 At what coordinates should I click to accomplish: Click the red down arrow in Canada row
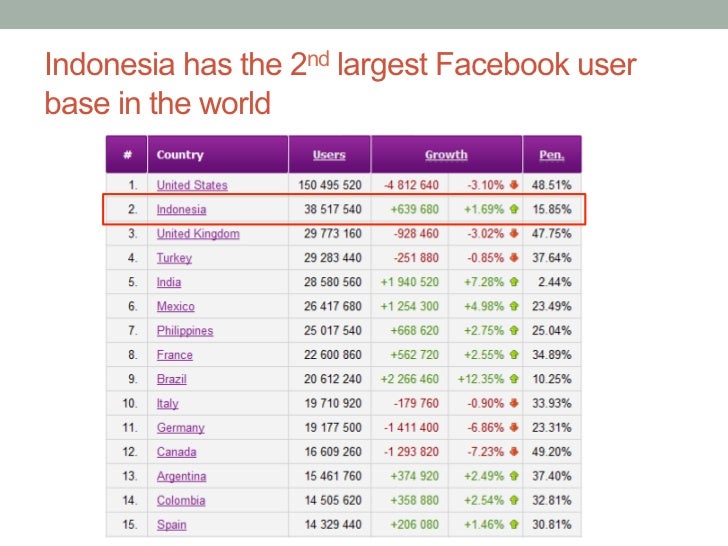(x=514, y=451)
